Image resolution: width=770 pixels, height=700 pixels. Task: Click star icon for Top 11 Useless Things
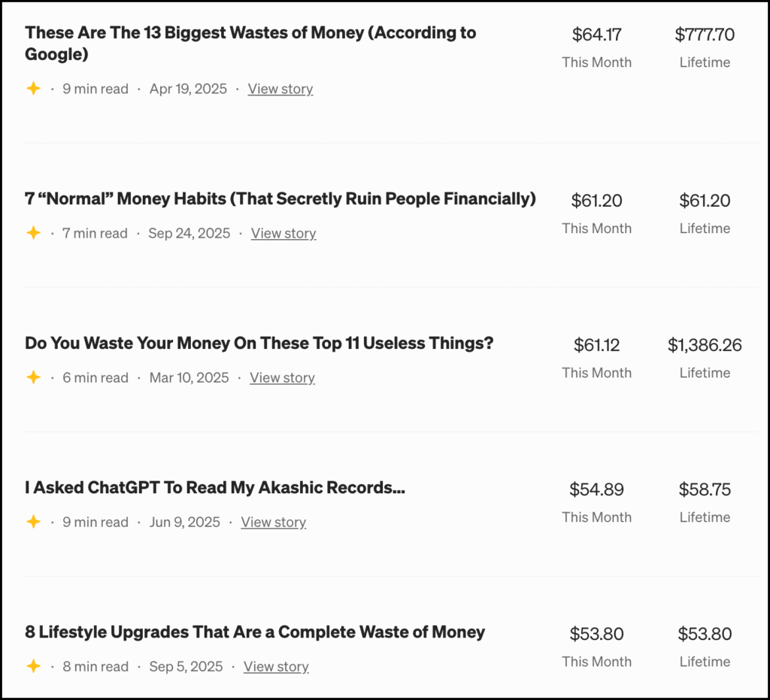pos(33,377)
